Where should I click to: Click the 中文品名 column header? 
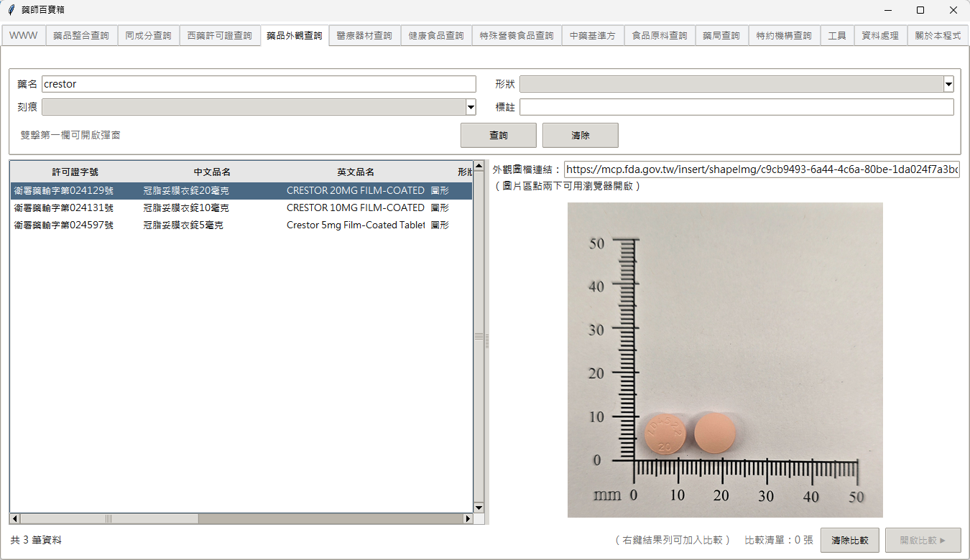point(212,172)
